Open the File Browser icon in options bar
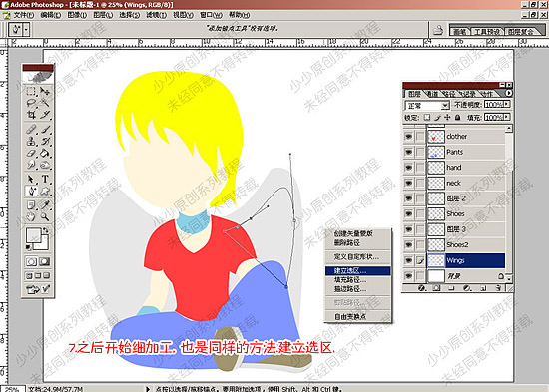The height and width of the screenshot is (392, 549). click(438, 31)
